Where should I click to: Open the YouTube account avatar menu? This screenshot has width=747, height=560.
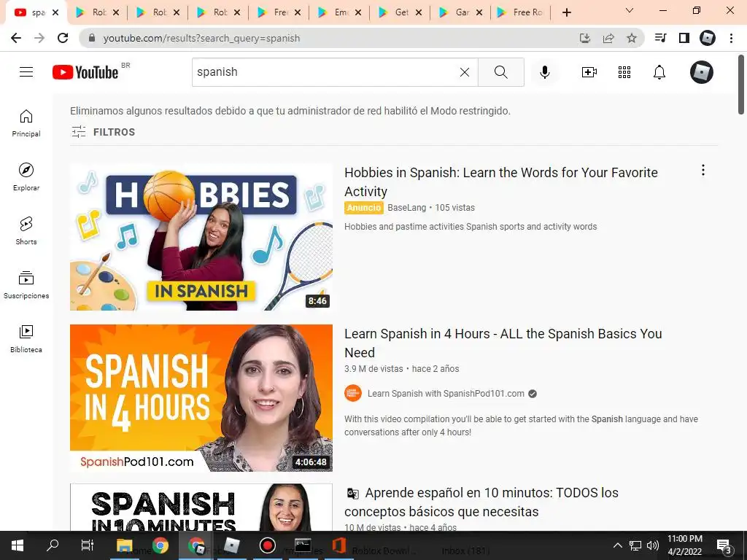click(x=702, y=72)
